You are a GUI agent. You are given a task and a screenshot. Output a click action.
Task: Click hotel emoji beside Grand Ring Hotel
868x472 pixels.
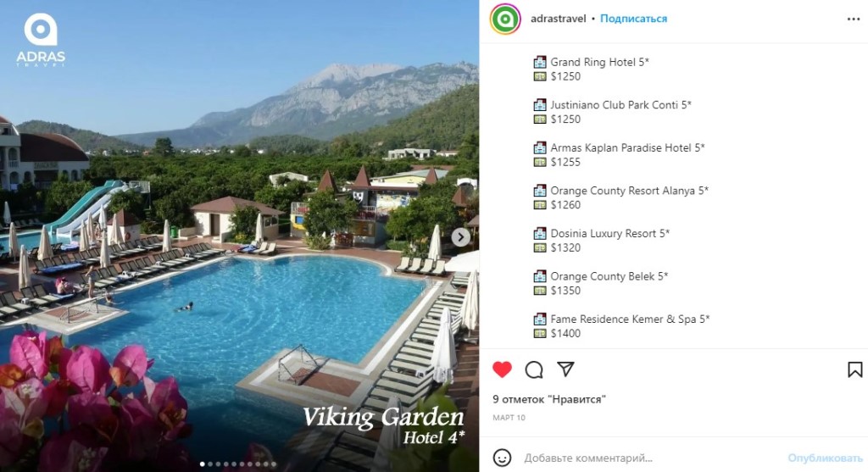[x=540, y=62]
